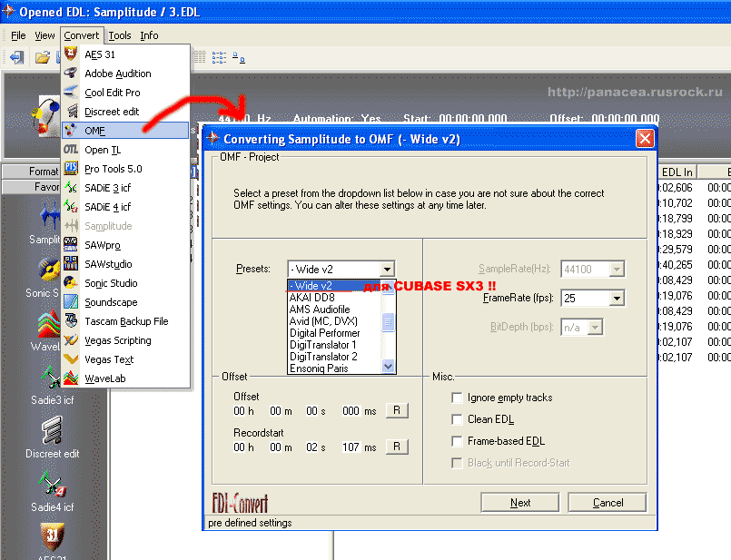This screenshot has width=731, height=560.
Task: Enable Frame-based EDL checkbox
Action: [x=457, y=441]
